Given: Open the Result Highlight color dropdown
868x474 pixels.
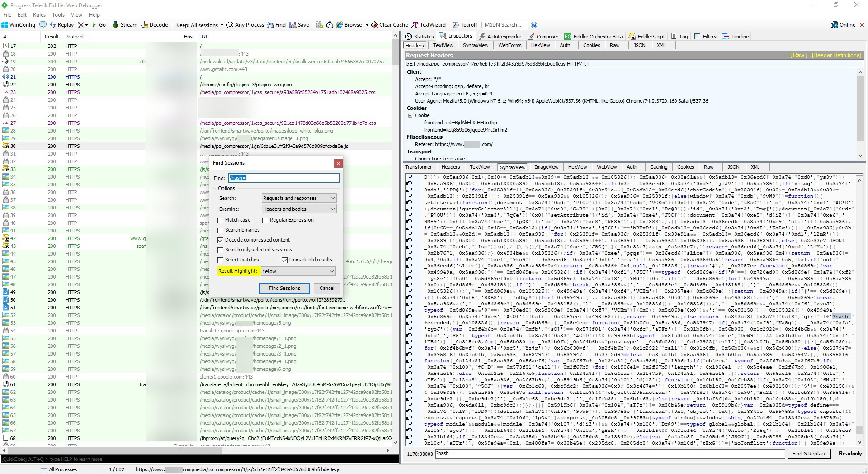Looking at the screenshot, I should pyautogui.click(x=298, y=271).
